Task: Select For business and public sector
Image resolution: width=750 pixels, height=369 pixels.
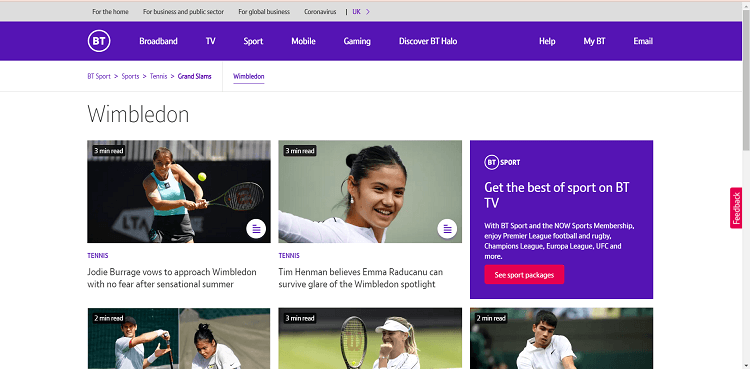Action: 183,12
